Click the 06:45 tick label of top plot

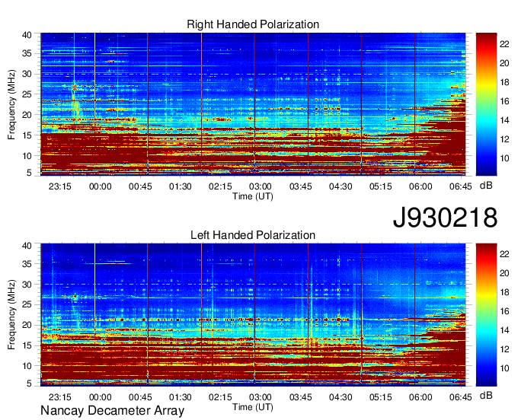(x=461, y=186)
